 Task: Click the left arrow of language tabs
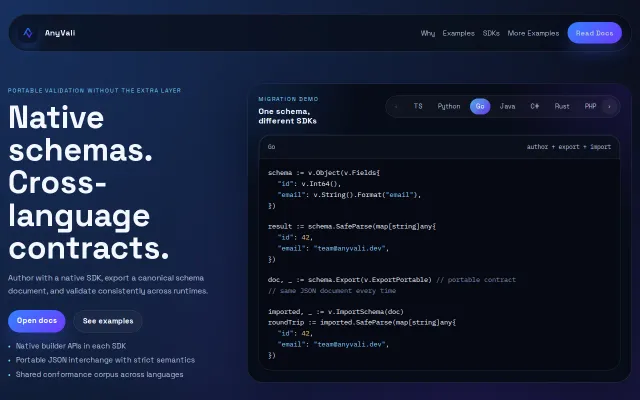coord(396,107)
